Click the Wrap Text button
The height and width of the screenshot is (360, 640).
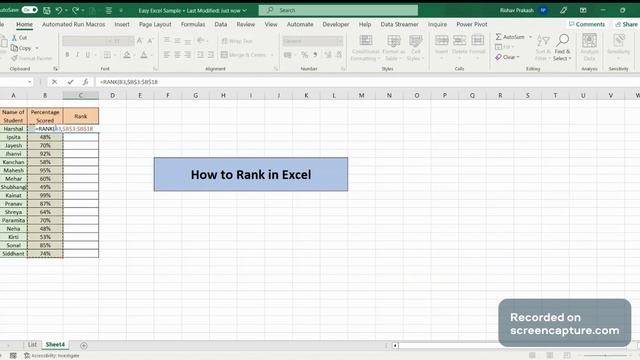point(237,41)
